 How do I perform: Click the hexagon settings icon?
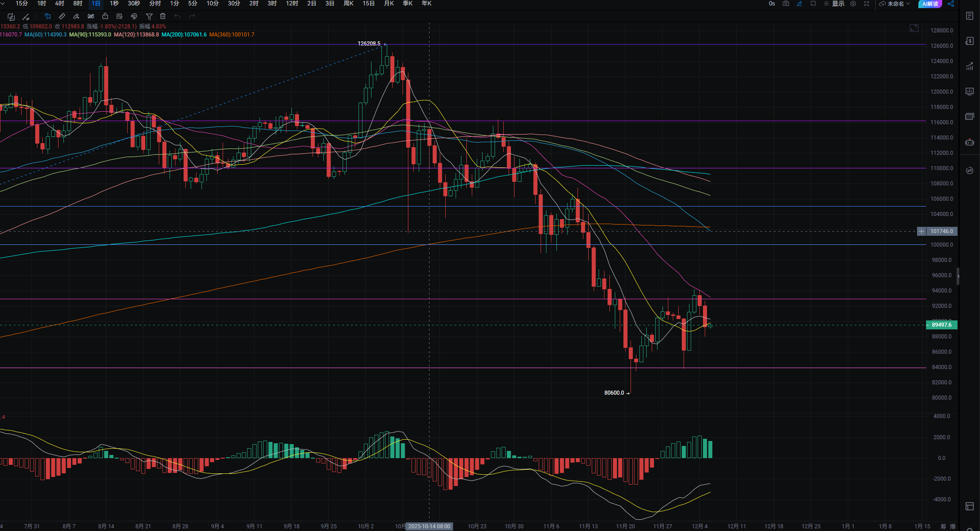[853, 4]
